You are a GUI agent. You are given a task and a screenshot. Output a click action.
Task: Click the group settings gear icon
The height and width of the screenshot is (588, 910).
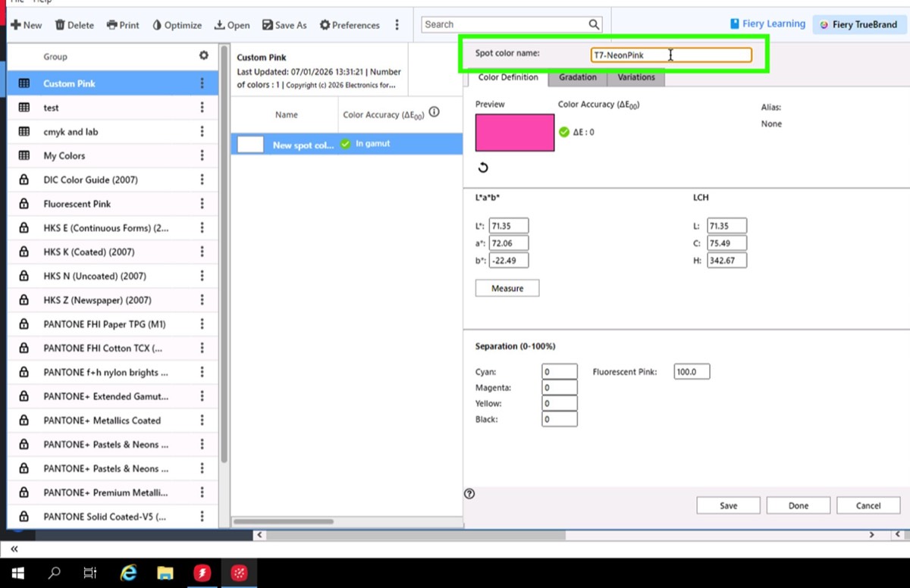pyautogui.click(x=203, y=56)
